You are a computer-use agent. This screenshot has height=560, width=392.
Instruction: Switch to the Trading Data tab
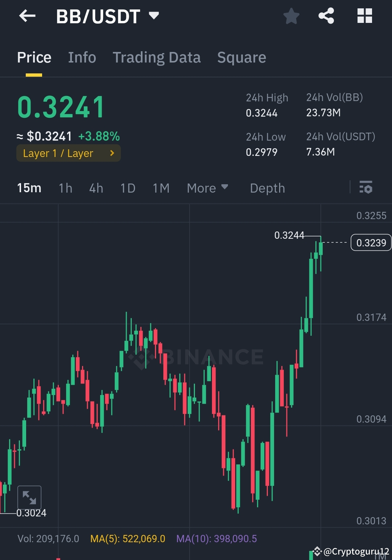157,57
